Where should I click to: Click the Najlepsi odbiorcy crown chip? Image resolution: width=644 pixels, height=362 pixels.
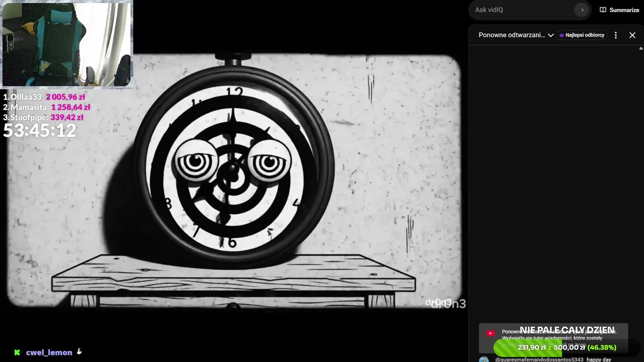point(582,35)
